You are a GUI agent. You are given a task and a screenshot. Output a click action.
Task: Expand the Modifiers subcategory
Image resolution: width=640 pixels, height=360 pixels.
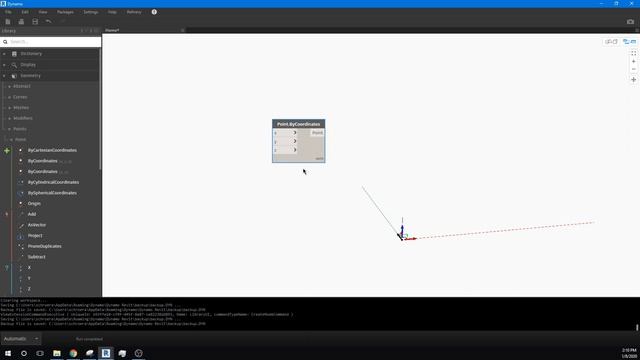[10, 118]
